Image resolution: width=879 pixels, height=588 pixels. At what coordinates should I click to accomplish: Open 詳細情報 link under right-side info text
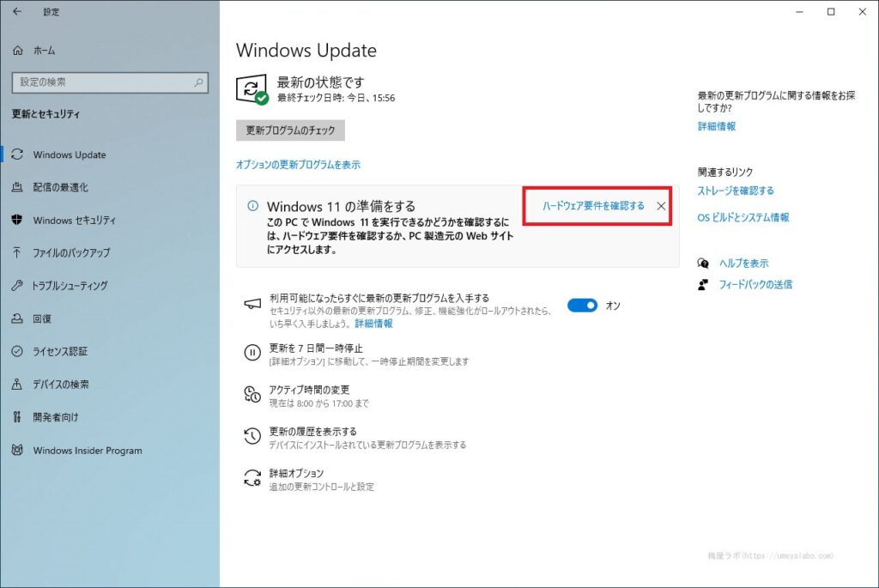pyautogui.click(x=717, y=127)
